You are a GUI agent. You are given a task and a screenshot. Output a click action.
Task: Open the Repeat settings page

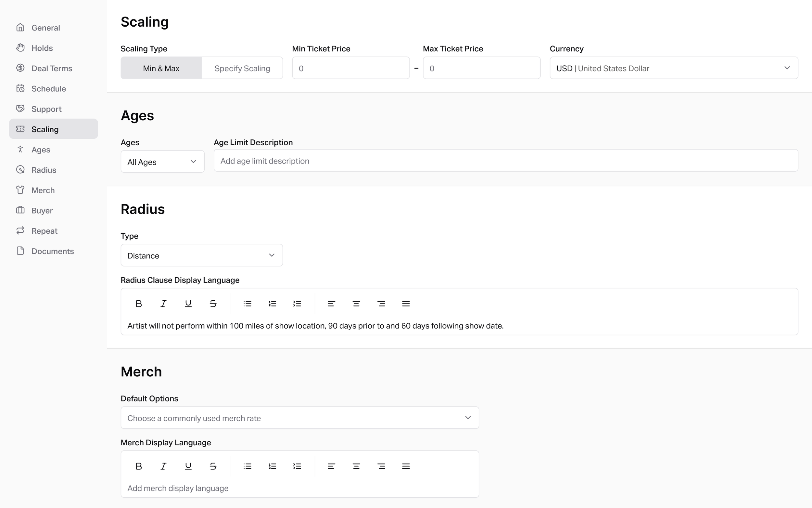44,231
